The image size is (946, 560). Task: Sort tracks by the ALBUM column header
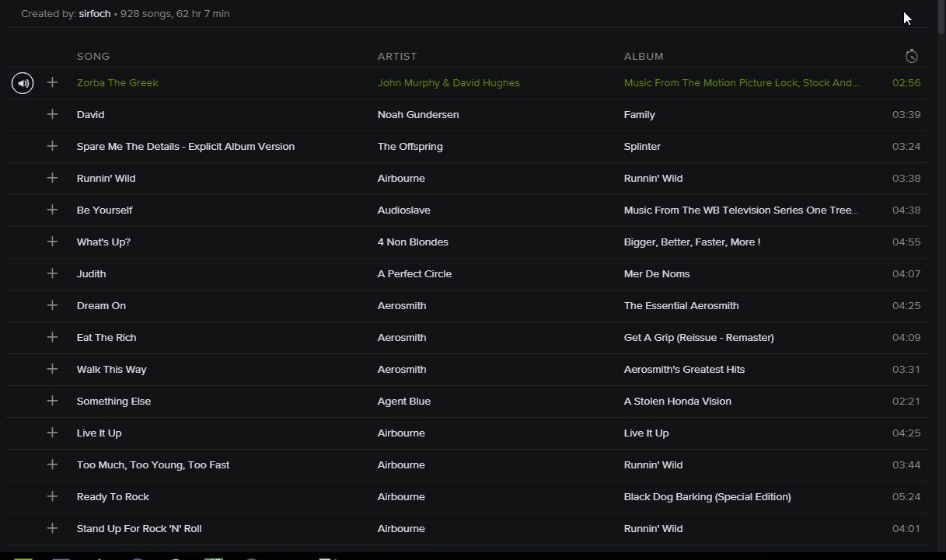pyautogui.click(x=644, y=56)
